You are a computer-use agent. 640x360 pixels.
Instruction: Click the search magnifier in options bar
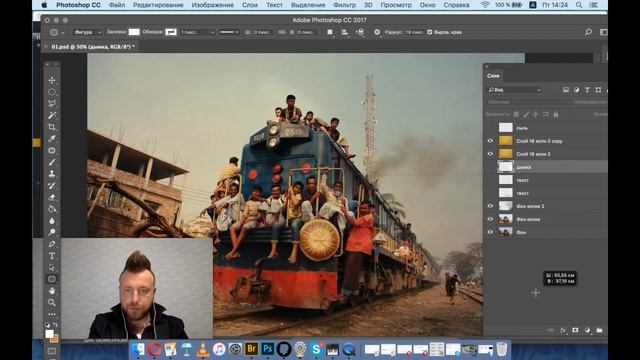click(588, 32)
